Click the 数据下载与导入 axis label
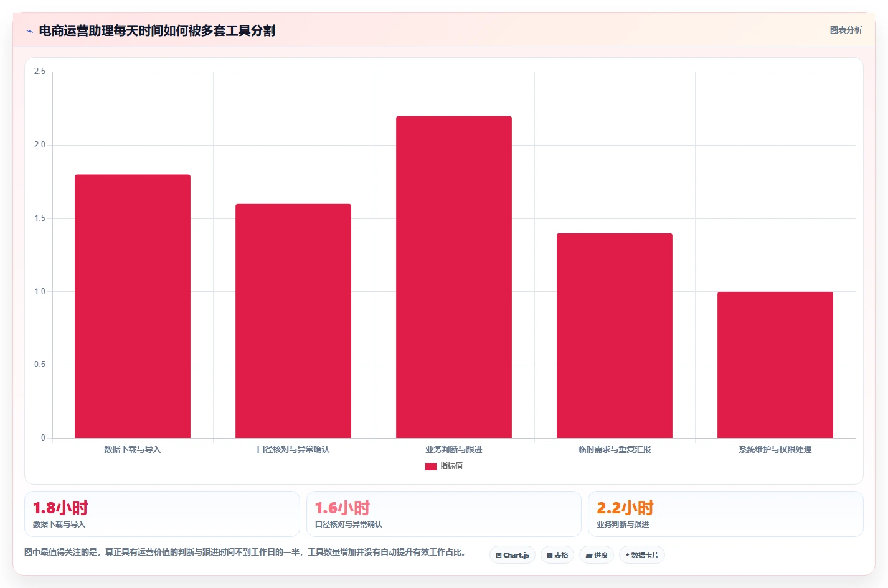Viewport: 888px width, 588px height. click(x=133, y=449)
